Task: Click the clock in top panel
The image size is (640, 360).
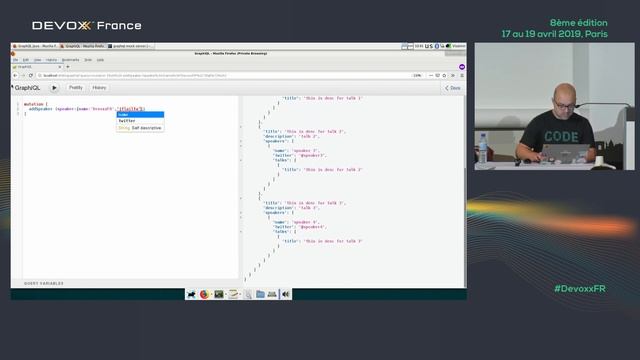Action: [419, 46]
